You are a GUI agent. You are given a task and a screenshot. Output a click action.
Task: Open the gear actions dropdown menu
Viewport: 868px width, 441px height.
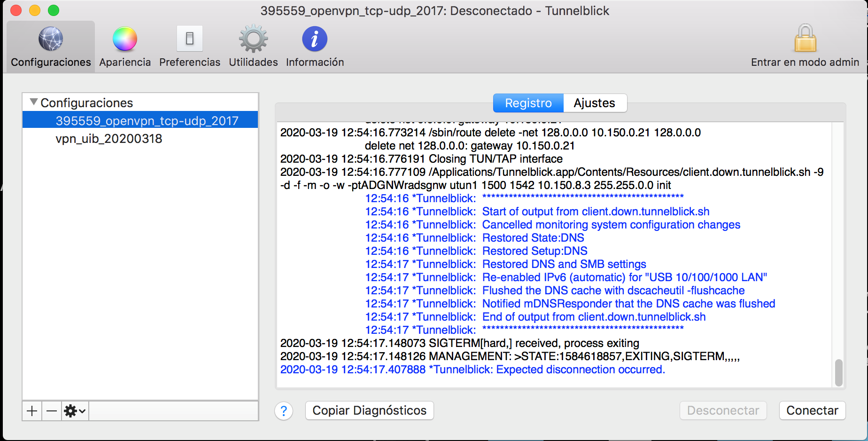pos(75,411)
